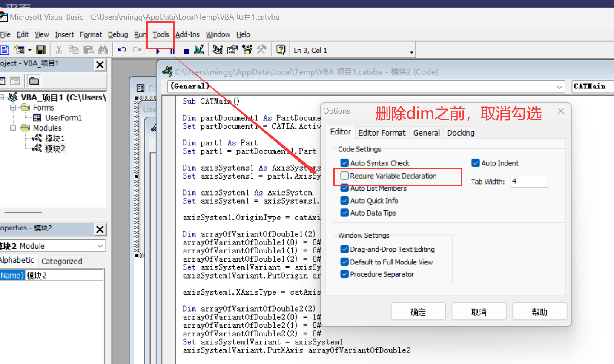Close the Properties panel

(100, 229)
